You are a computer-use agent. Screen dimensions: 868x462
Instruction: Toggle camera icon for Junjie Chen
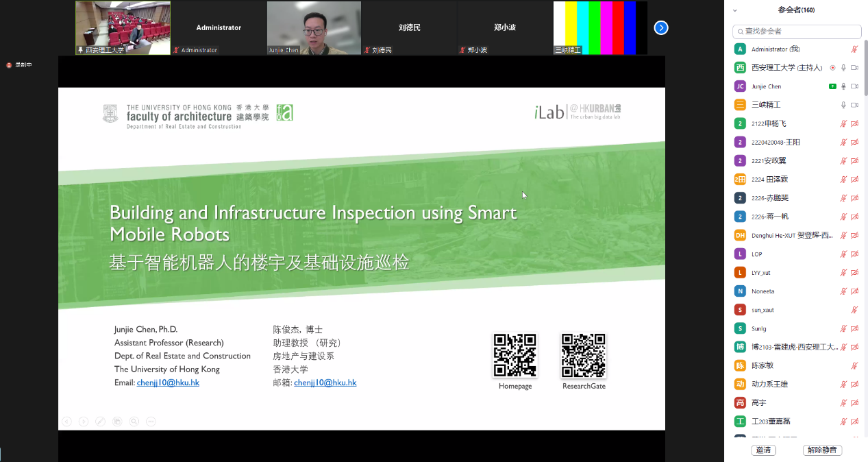854,86
